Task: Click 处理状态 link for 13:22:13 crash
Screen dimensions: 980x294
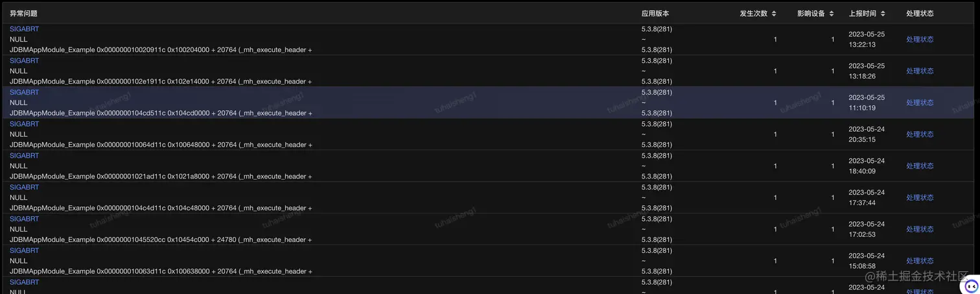Action: [920, 40]
